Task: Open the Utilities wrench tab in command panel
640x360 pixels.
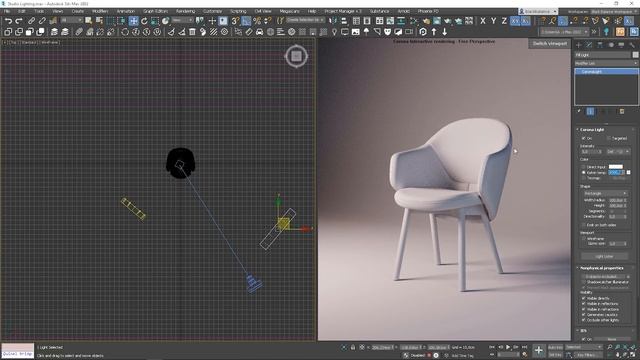Action: click(632, 44)
